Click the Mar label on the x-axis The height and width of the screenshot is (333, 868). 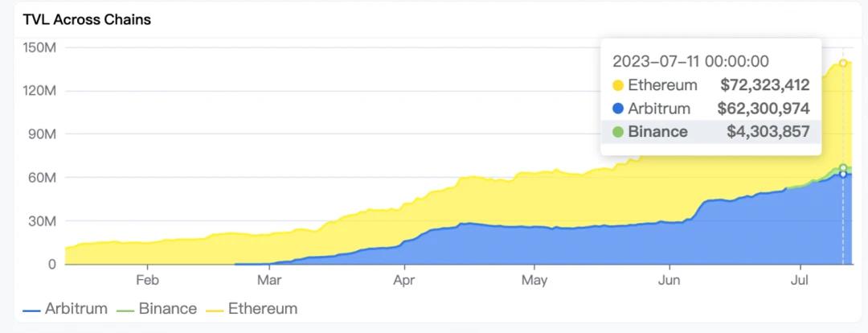pyautogui.click(x=269, y=280)
